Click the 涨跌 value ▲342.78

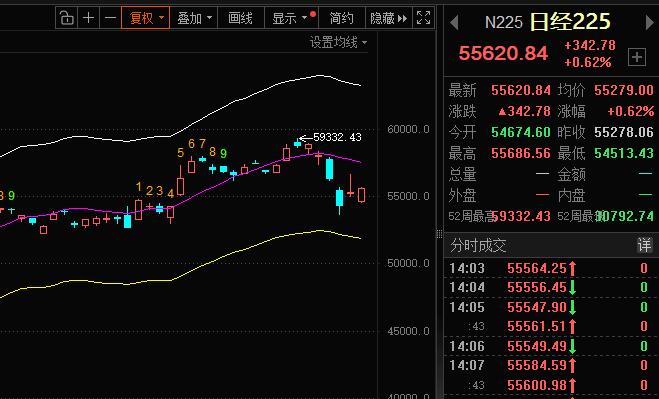coord(524,111)
